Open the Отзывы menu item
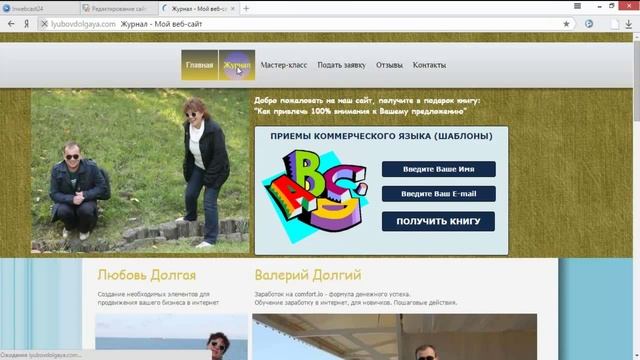Image resolution: width=640 pixels, height=360 pixels. coord(389,65)
